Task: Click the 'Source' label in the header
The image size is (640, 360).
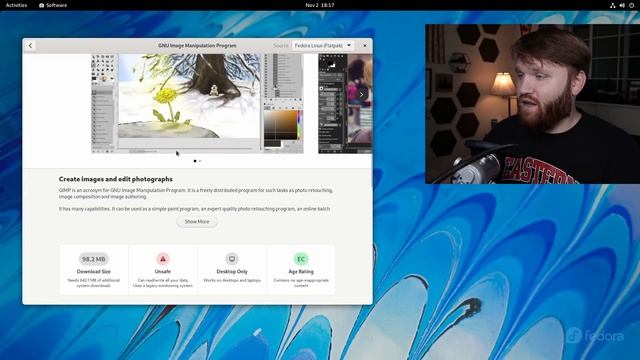Action: pos(281,46)
